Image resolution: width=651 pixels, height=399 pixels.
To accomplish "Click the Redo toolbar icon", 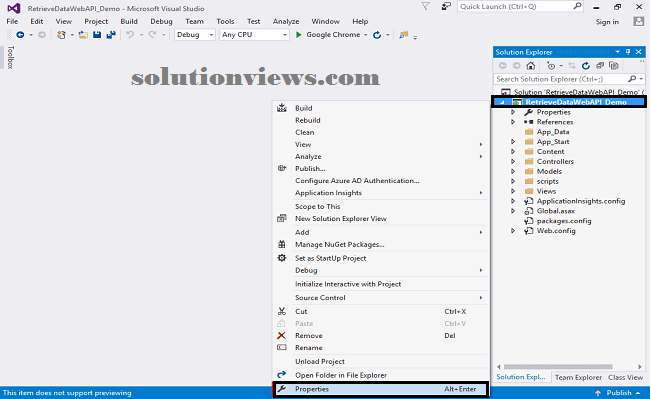I will [x=152, y=35].
